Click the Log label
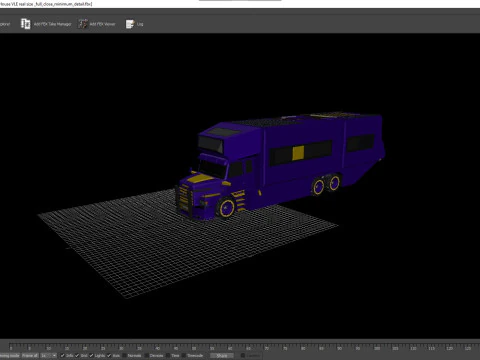Image resolution: width=480 pixels, height=360 pixels. 140,24
